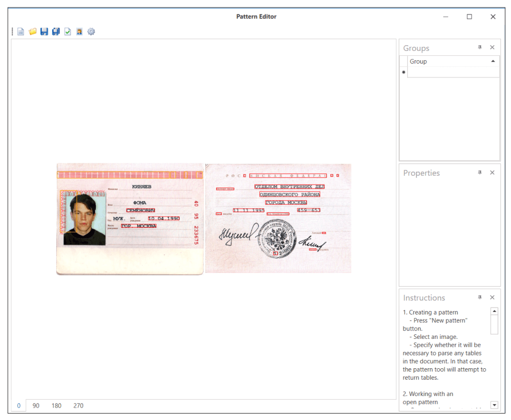Click the passport photo in the scanned image
511x420 pixels.
(85, 219)
